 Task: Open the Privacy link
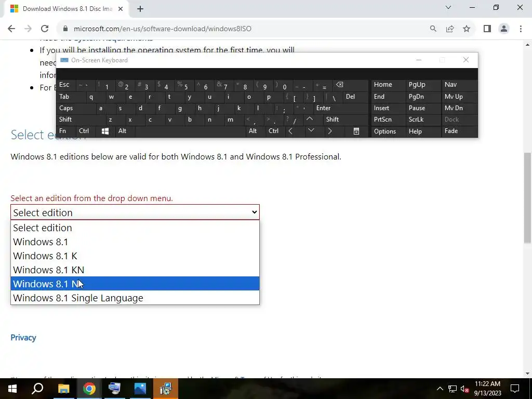pos(23,338)
